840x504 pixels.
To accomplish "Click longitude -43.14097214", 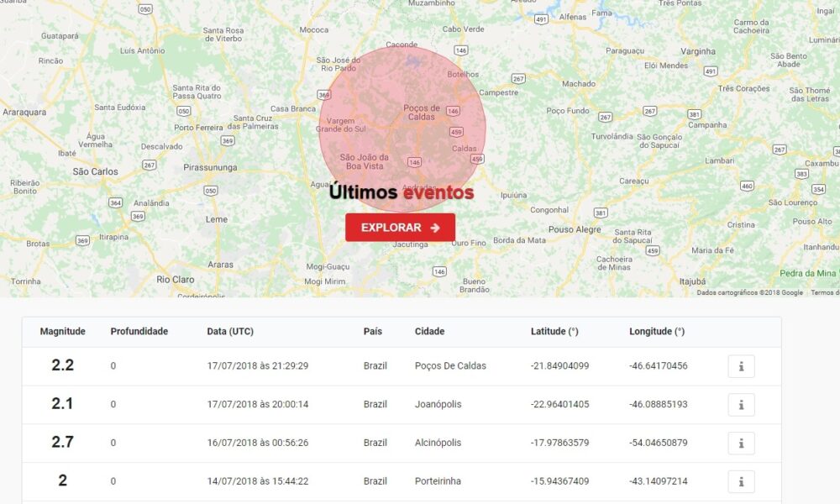I will coord(659,481).
